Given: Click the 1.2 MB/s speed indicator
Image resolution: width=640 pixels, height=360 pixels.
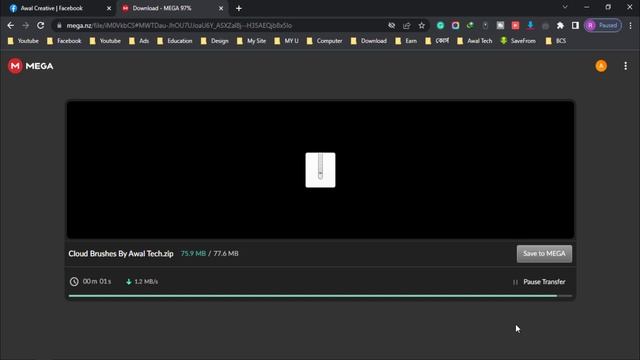Looking at the screenshot, I should [x=142, y=282].
